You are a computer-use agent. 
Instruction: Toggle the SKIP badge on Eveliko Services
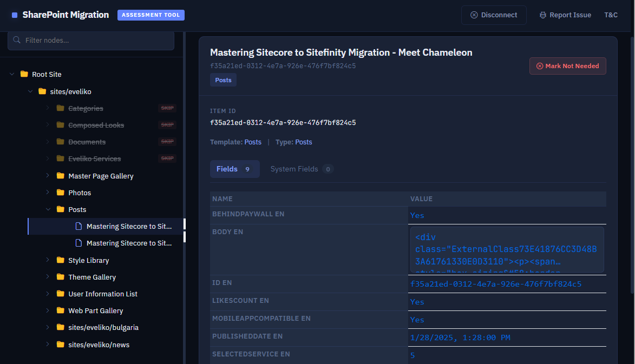[167, 159]
